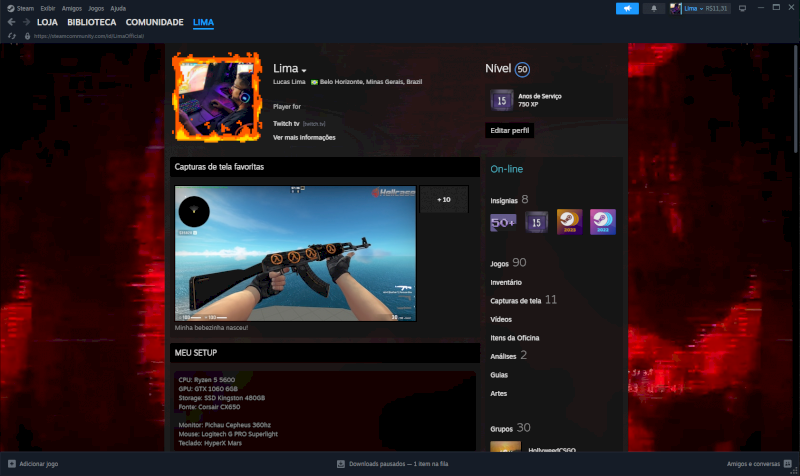Open the Lima account dropdown in header
Image resolution: width=800 pixels, height=476 pixels.
click(693, 8)
